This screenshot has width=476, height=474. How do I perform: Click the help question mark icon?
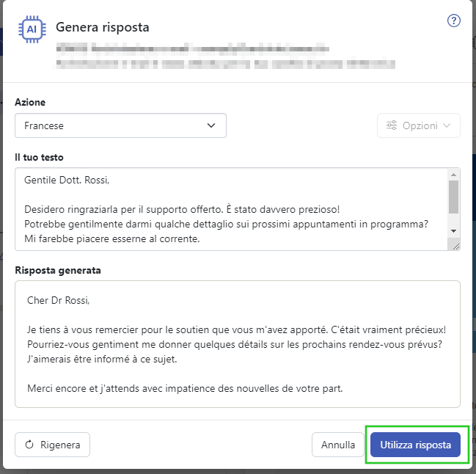(453, 21)
